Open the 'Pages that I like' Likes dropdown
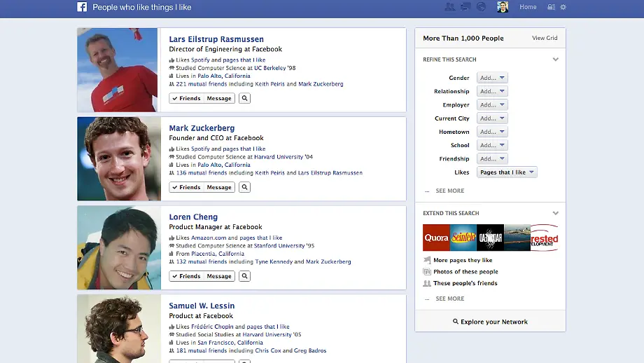Image resolution: width=644 pixels, height=363 pixels. tap(507, 172)
